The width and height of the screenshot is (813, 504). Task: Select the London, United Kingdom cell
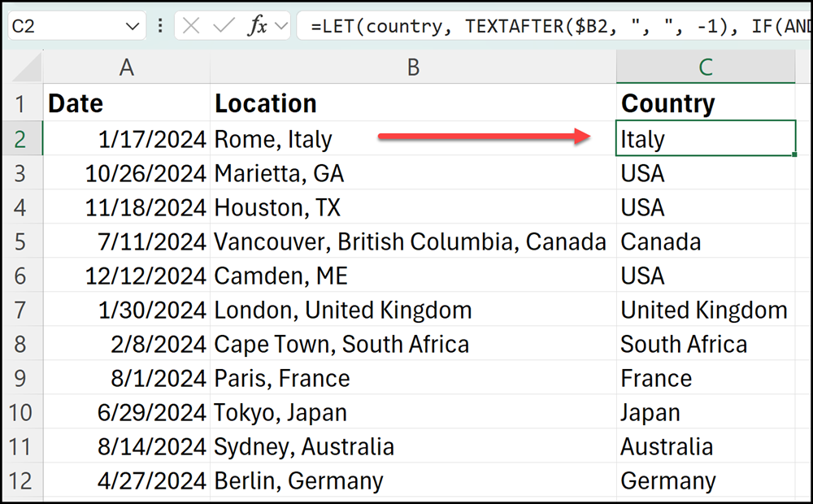click(x=413, y=310)
